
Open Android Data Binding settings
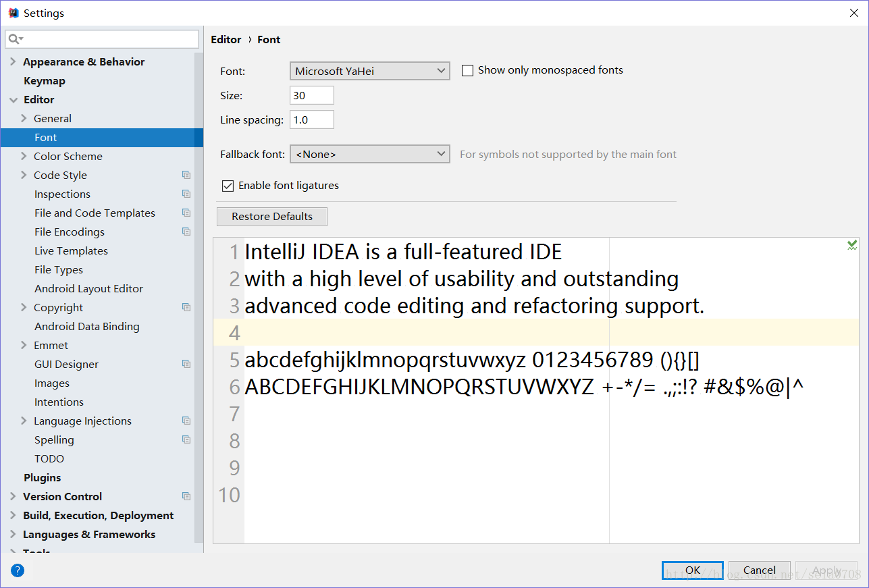coord(87,326)
